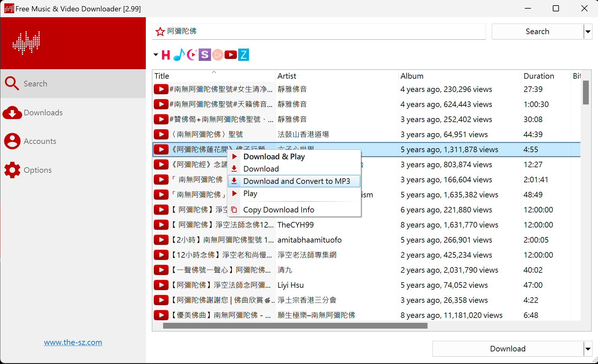Choose Play from context menu
Image resolution: width=598 pixels, height=364 pixels.
click(294, 193)
